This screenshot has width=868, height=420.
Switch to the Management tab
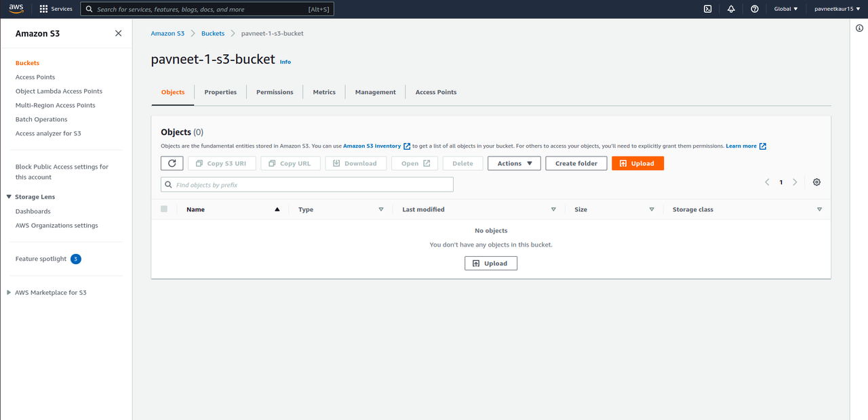(375, 92)
